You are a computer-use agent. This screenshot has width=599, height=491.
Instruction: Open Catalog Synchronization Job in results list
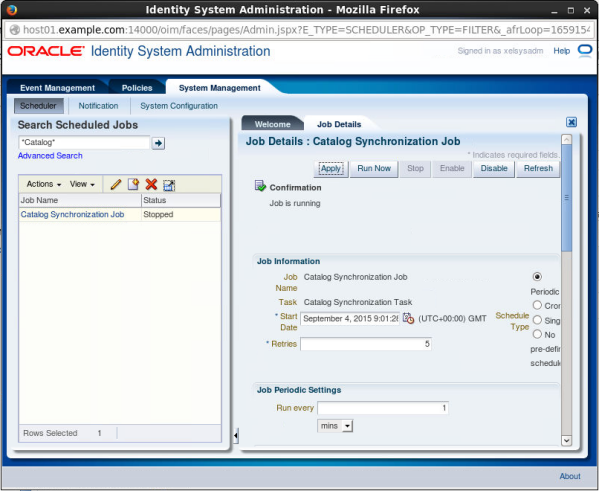click(72, 214)
